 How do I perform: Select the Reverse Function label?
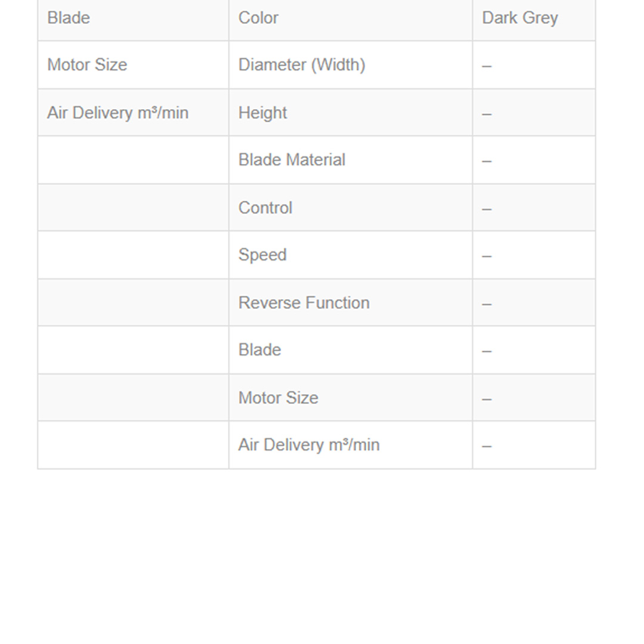pyautogui.click(x=304, y=302)
